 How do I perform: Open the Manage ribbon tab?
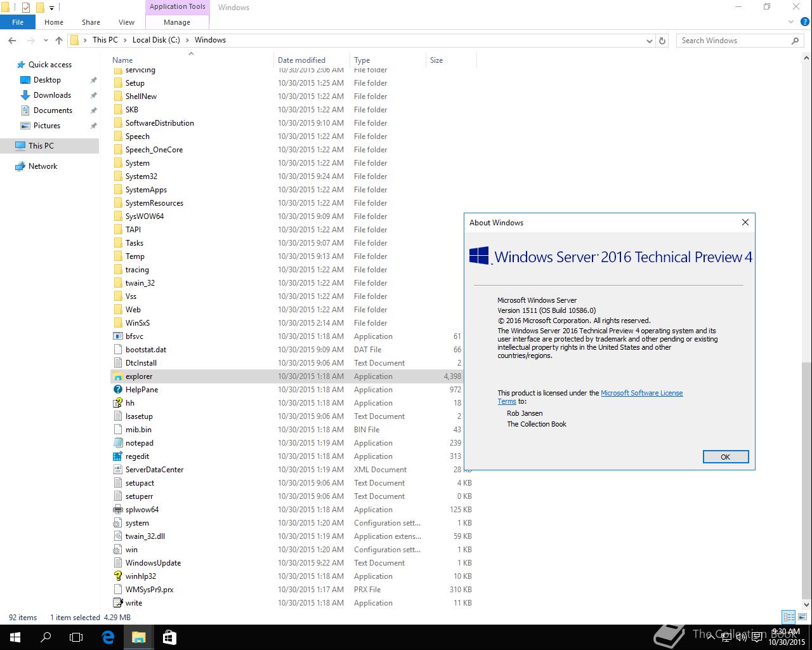[177, 22]
